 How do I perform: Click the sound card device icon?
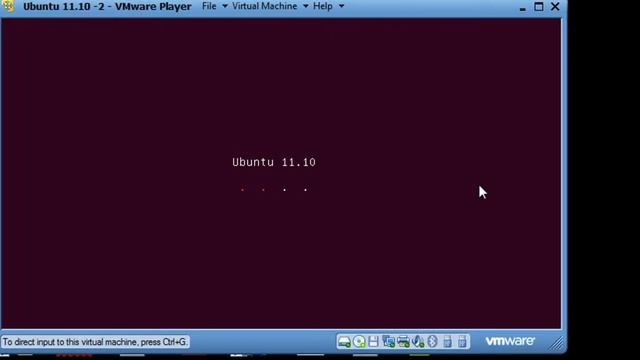coord(418,342)
